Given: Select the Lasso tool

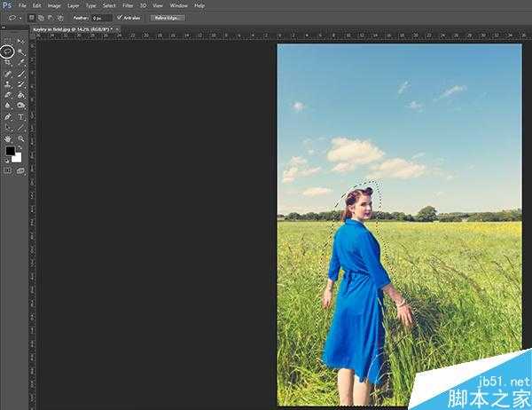Looking at the screenshot, I should tap(7, 52).
